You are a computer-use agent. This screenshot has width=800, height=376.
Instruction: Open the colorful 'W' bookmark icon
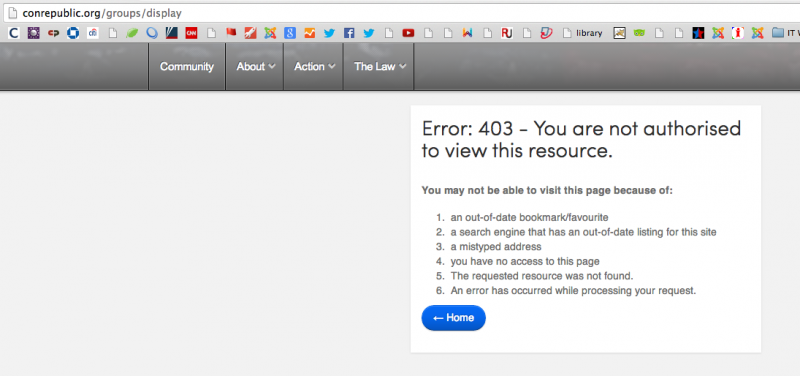pos(467,33)
